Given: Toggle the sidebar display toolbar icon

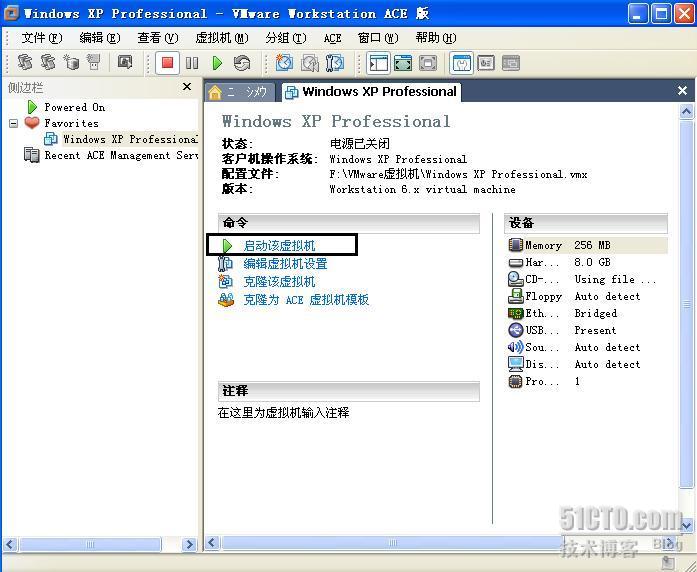Looking at the screenshot, I should coord(378,63).
